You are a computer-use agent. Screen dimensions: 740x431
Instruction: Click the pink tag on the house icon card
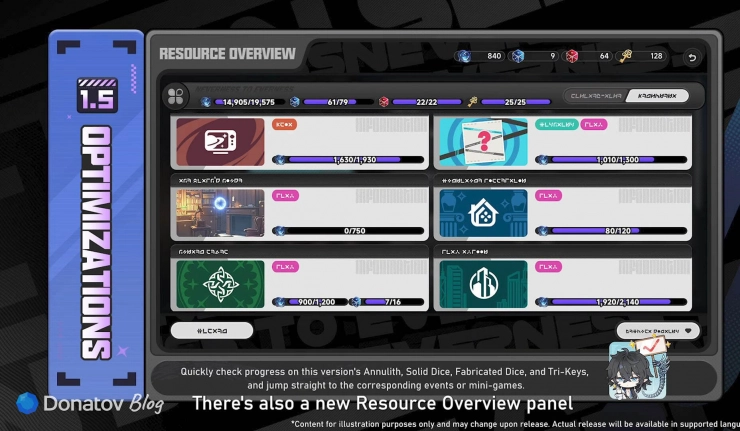click(x=548, y=195)
